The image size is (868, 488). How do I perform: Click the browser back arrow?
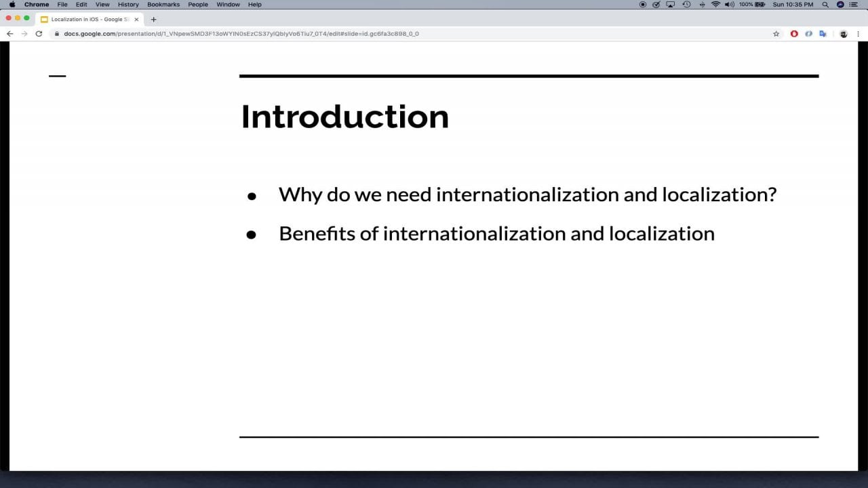pos(9,34)
